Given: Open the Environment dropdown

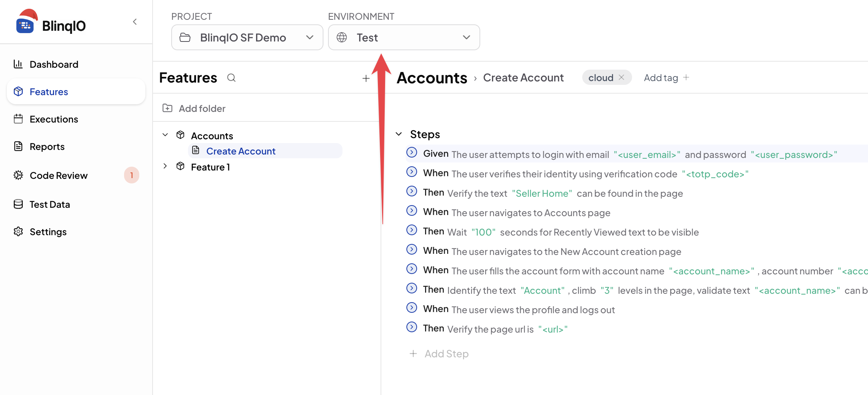Looking at the screenshot, I should 404,37.
